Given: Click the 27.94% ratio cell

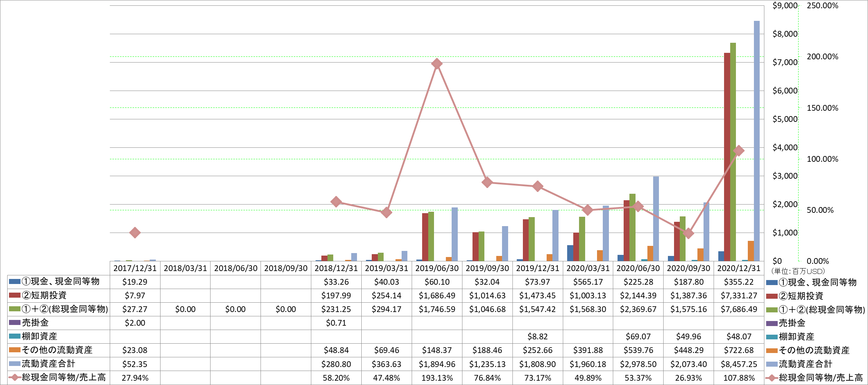Looking at the screenshot, I should (x=135, y=378).
